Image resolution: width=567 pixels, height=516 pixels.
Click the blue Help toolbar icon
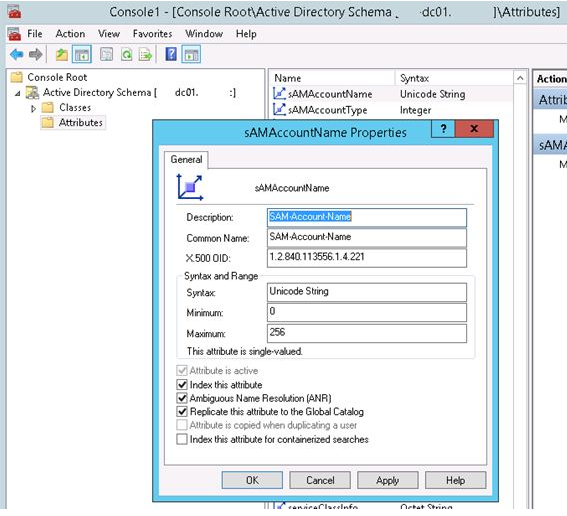pos(171,54)
